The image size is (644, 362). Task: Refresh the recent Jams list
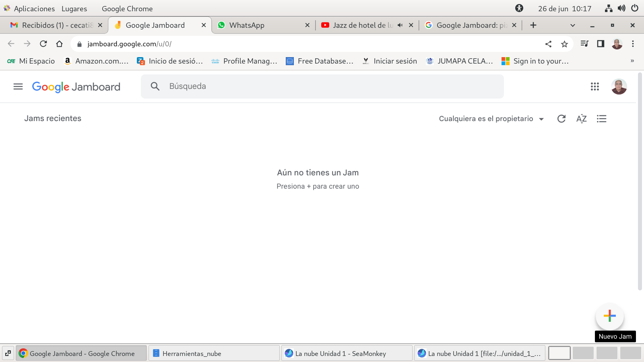561,119
